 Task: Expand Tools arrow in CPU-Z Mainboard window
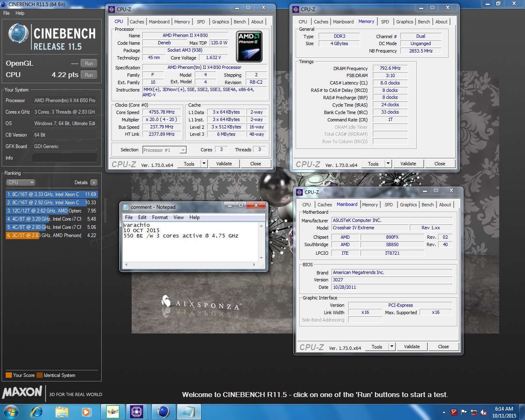click(x=392, y=347)
